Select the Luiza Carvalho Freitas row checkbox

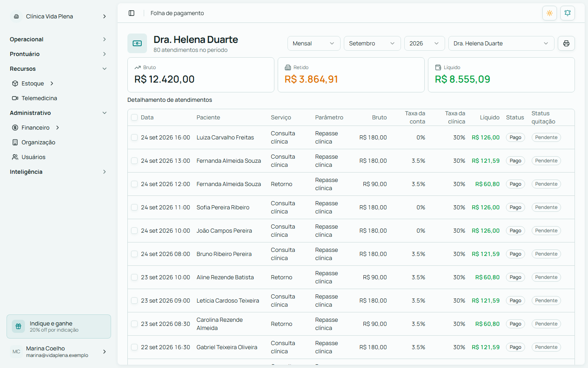point(134,137)
